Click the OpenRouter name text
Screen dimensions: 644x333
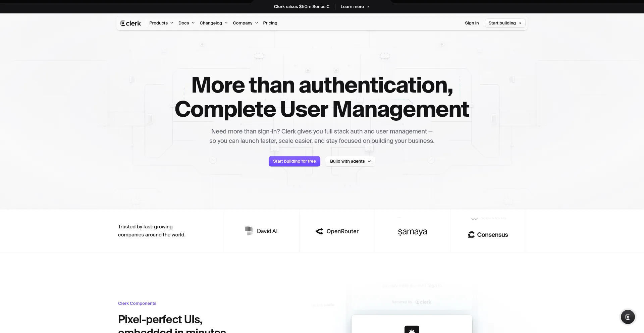[342, 231]
